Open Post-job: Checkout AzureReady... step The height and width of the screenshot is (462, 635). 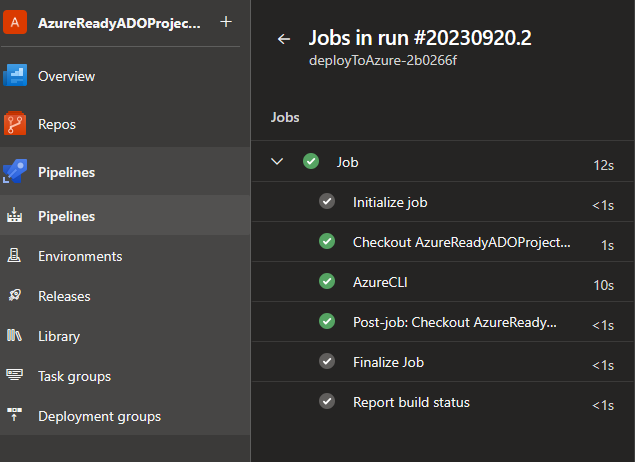tap(455, 322)
